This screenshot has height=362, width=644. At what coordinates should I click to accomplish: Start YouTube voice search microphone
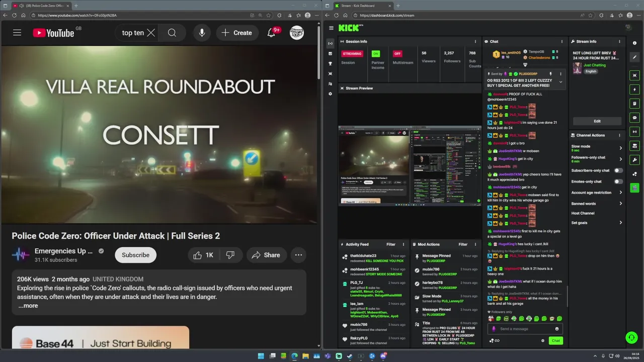pos(202,33)
